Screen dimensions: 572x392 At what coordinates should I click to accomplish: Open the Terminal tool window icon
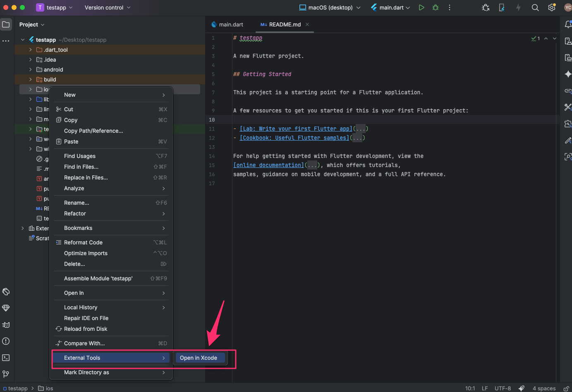coord(6,358)
